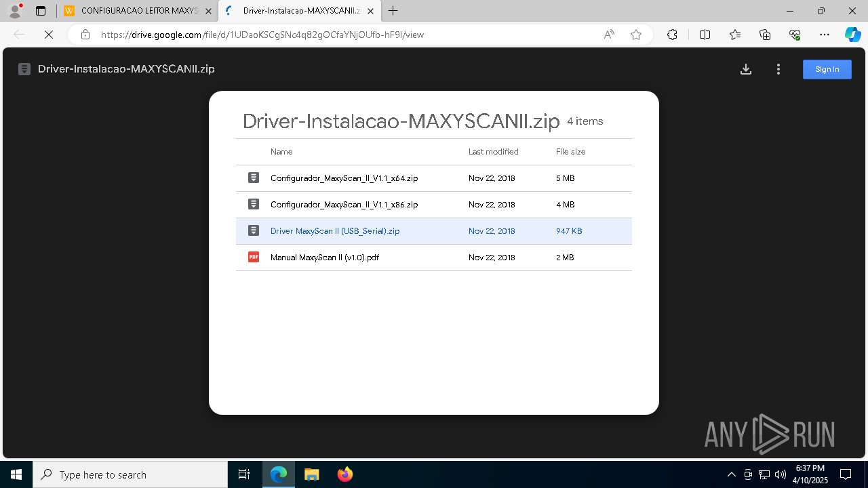Screen dimensions: 868x488
Task: Activate Read aloud in address bar
Action: (609, 35)
